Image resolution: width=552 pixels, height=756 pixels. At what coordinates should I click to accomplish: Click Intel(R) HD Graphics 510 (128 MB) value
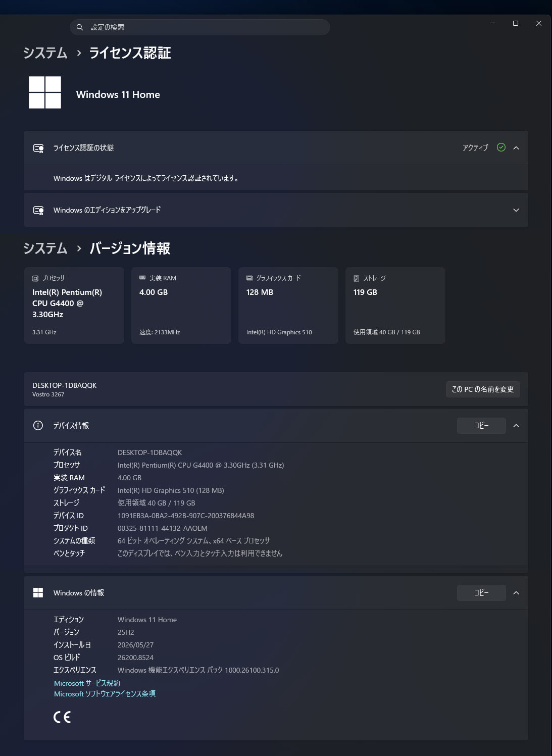coord(171,490)
